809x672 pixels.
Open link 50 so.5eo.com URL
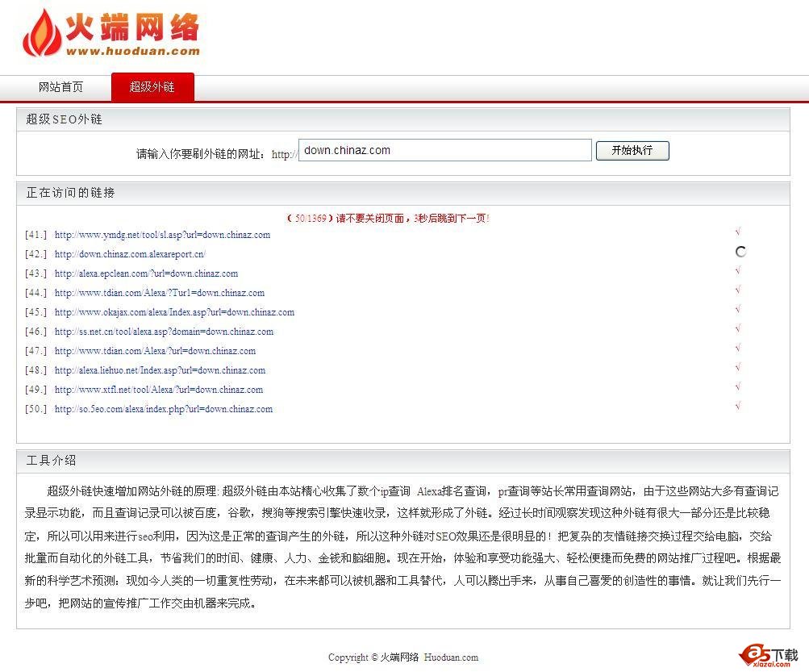163,409
